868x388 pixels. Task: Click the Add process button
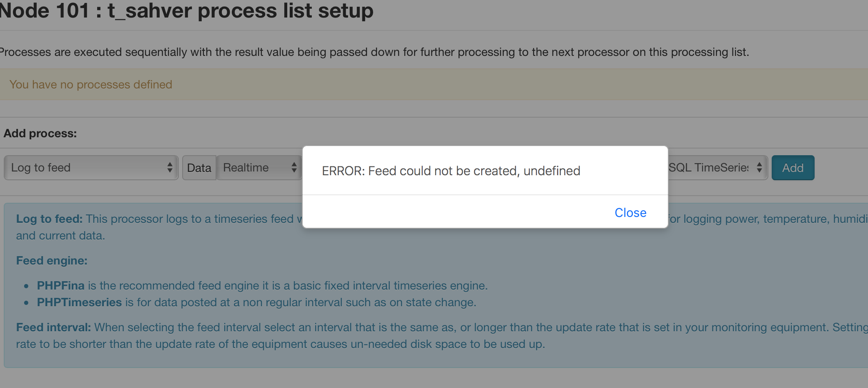coord(793,168)
